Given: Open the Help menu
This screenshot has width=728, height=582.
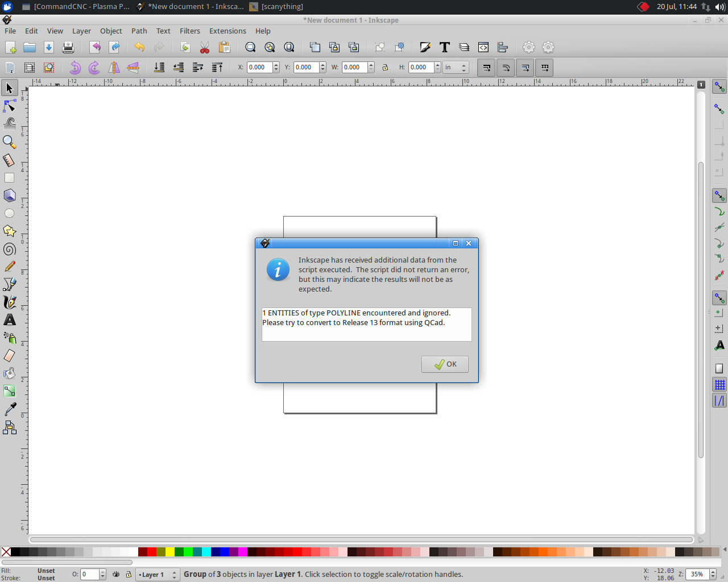Looking at the screenshot, I should pyautogui.click(x=263, y=31).
